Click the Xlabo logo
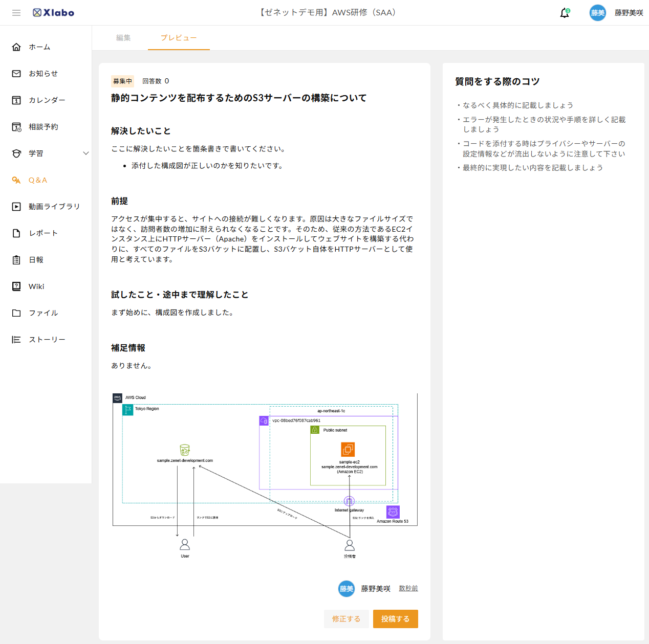This screenshot has width=649, height=644. tap(54, 13)
